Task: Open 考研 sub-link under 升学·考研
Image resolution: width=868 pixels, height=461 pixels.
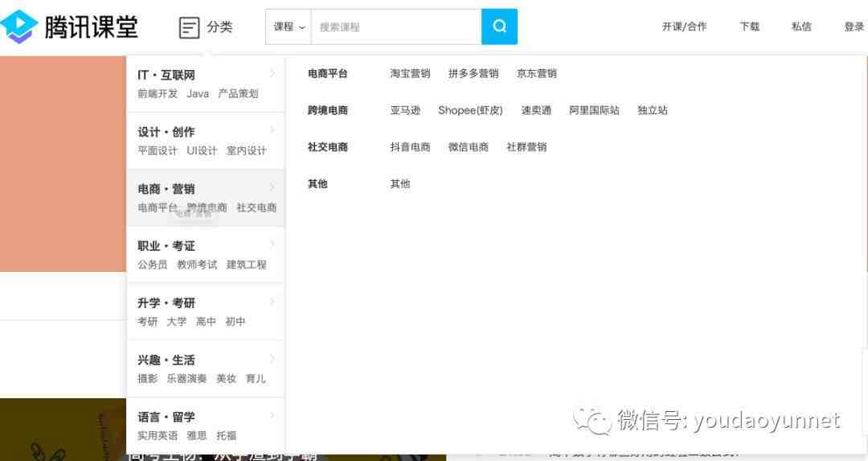Action: pyautogui.click(x=147, y=322)
